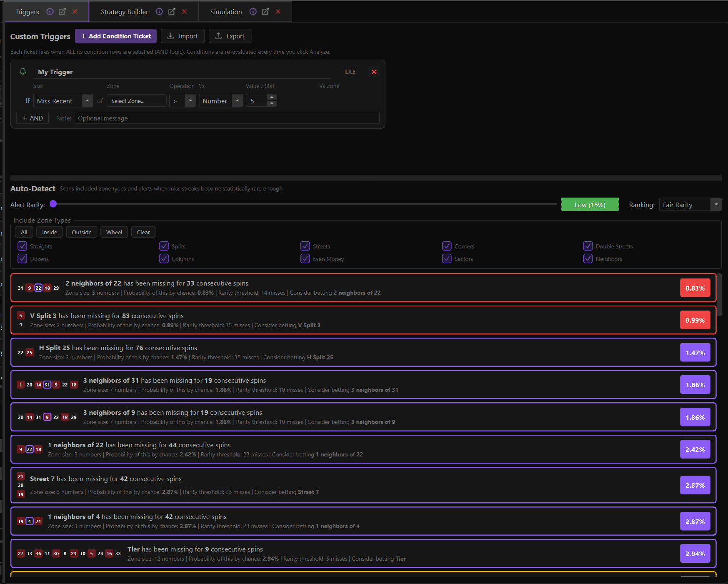Toggle the Corners checkbox
The height and width of the screenshot is (584, 728).
[447, 246]
